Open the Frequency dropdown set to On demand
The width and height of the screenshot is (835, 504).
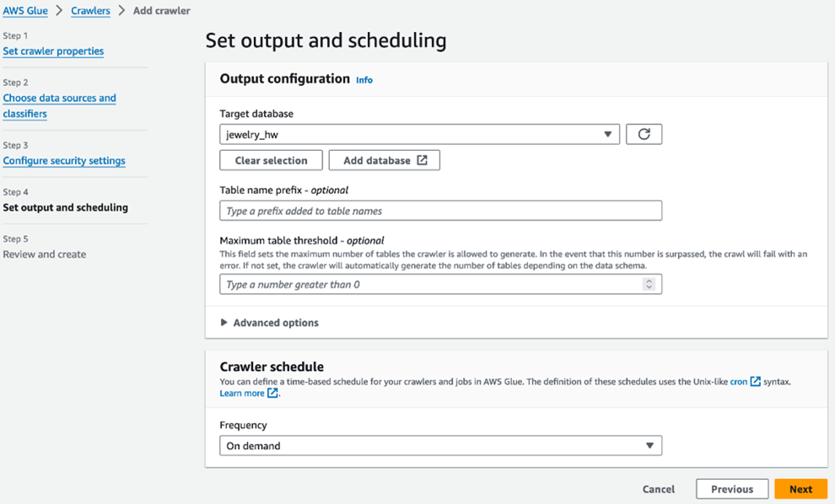point(441,446)
